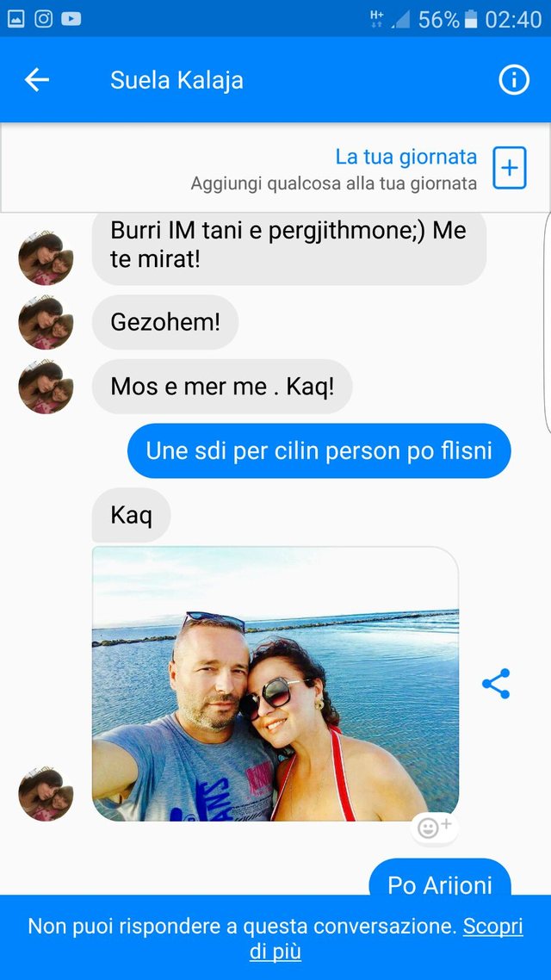
Task: Select the blue message Une sdi per cilin person
Action: pyautogui.click(x=319, y=450)
